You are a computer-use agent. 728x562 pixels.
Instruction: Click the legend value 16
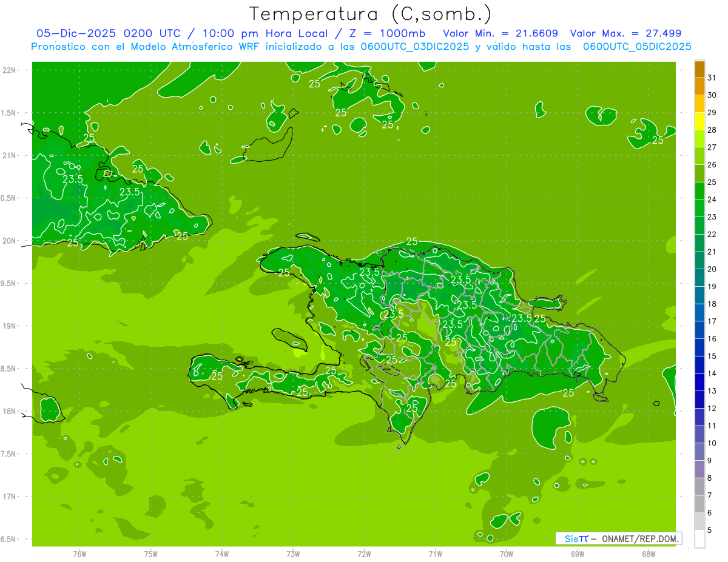(712, 339)
